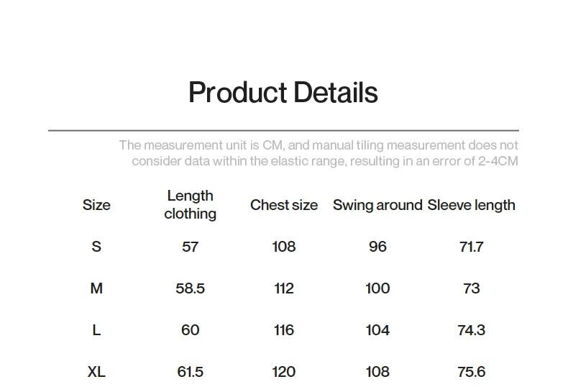The height and width of the screenshot is (392, 568).
Task: Select sleeve length value 71.7
Action: tap(471, 247)
